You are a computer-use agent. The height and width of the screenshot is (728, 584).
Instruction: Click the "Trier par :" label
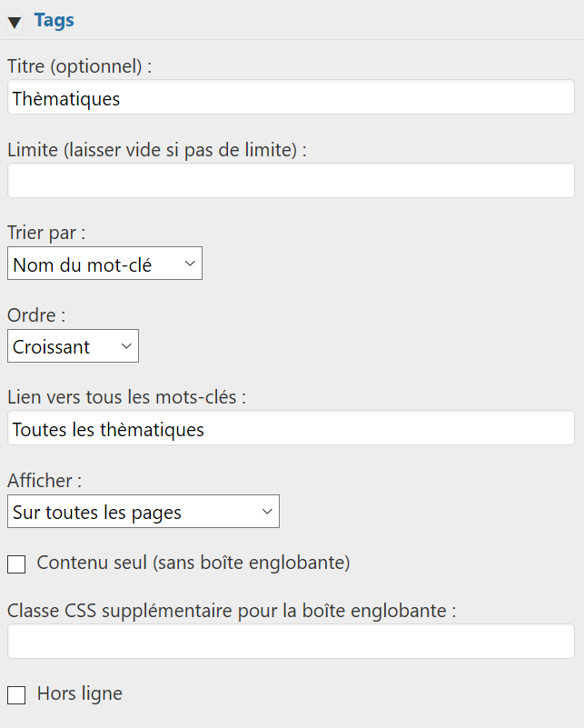pos(46,232)
